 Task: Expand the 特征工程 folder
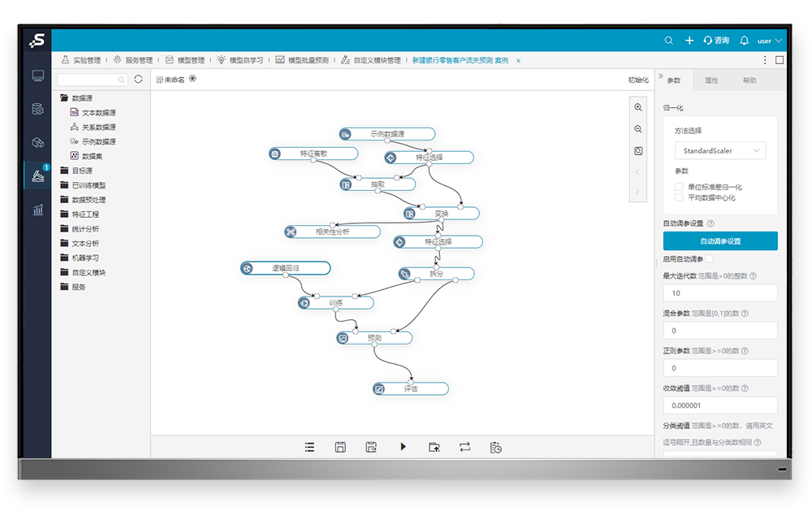pyautogui.click(x=84, y=214)
